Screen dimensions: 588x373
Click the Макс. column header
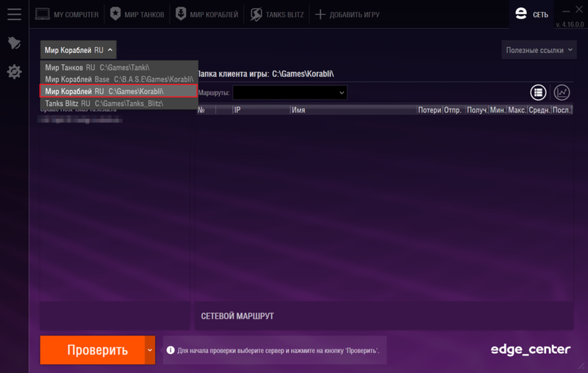tap(517, 110)
